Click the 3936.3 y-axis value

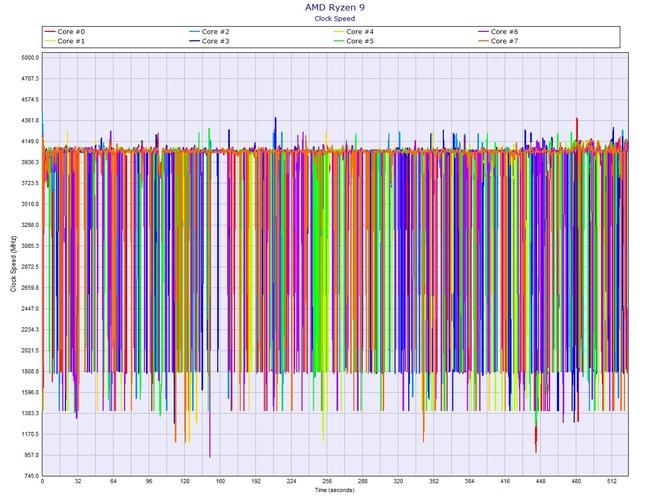(x=30, y=162)
